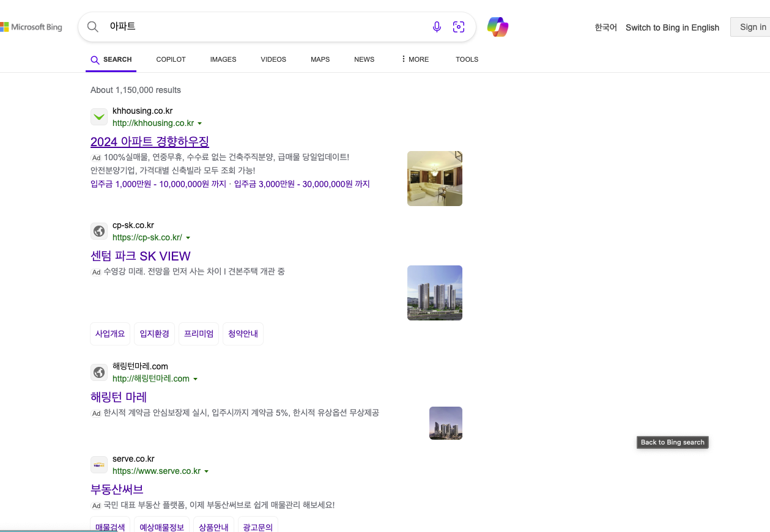Click the Microsoft Bing logo
Image resolution: width=770 pixels, height=532 pixels.
pyautogui.click(x=31, y=26)
